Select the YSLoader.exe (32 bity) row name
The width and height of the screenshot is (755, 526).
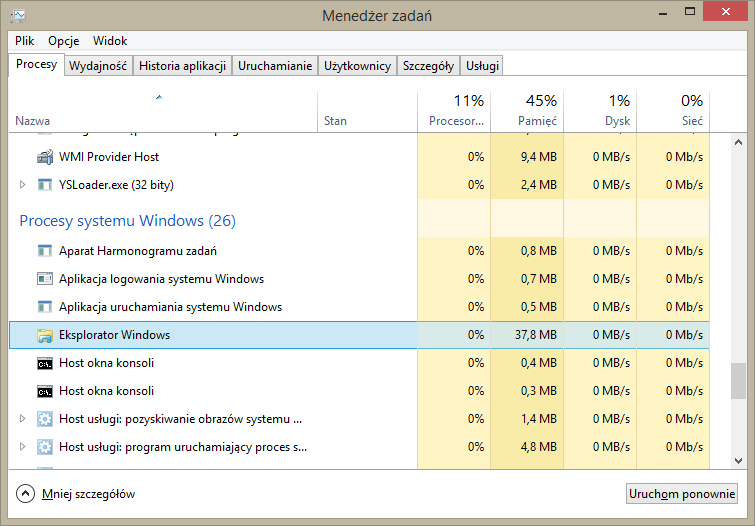click(x=116, y=185)
